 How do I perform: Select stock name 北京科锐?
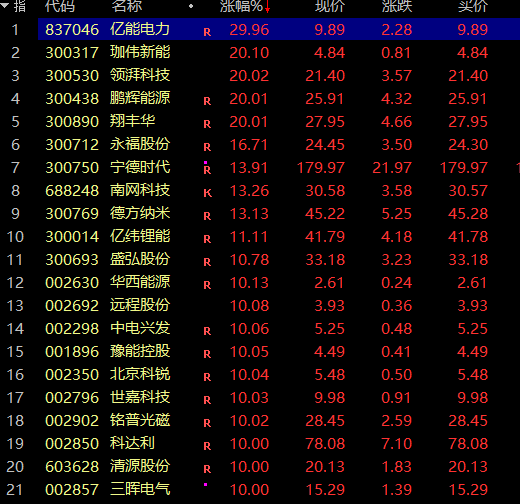click(x=140, y=374)
